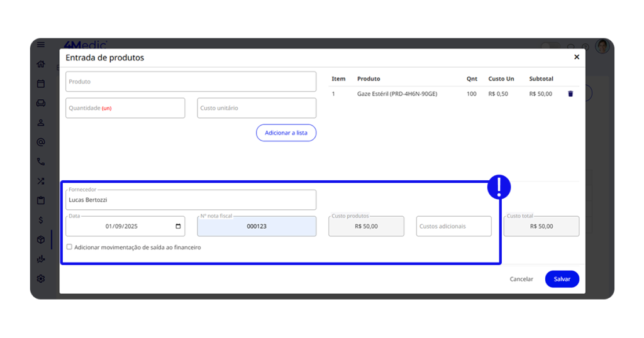Open the phone icon in sidebar
Screen dimensions: 644x338
[41, 161]
